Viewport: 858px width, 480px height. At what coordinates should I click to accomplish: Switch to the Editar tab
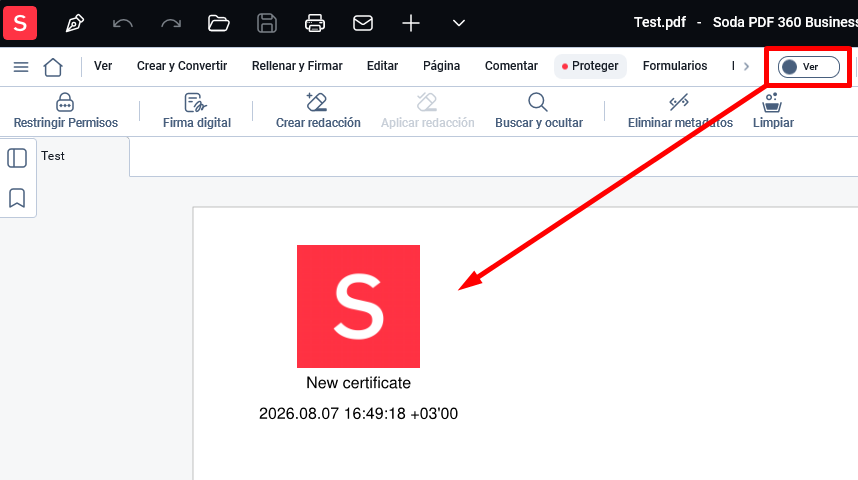[382, 66]
